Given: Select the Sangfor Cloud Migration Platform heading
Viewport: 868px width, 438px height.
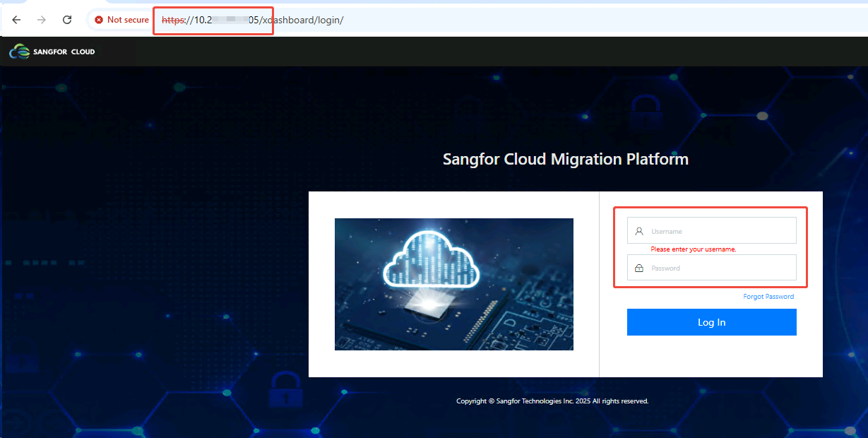Looking at the screenshot, I should [566, 160].
